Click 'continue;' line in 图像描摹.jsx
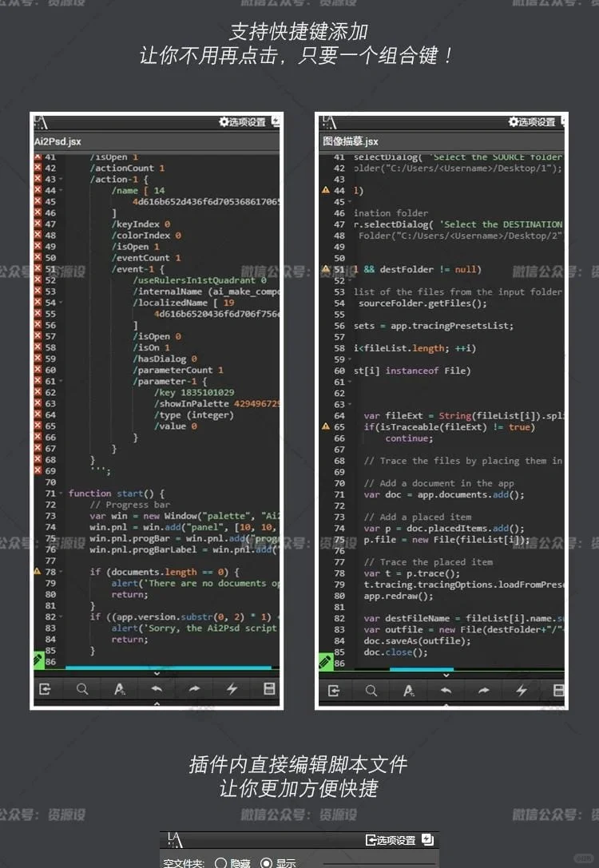This screenshot has height=868, width=599. pyautogui.click(x=410, y=438)
